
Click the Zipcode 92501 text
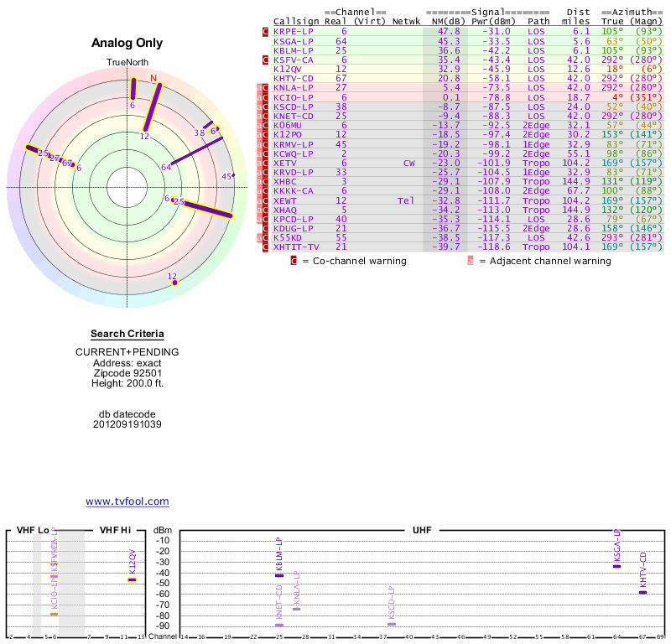coord(127,373)
